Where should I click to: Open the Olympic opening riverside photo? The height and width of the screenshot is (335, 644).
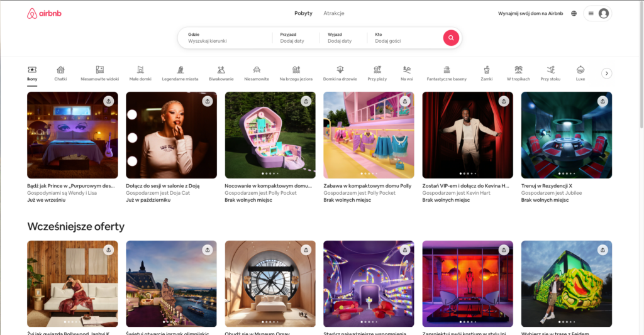(x=171, y=283)
